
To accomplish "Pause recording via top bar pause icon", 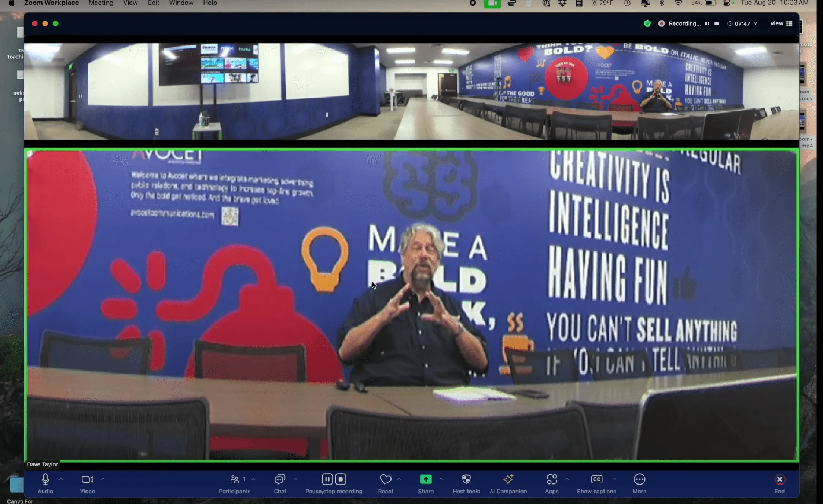I will point(707,23).
